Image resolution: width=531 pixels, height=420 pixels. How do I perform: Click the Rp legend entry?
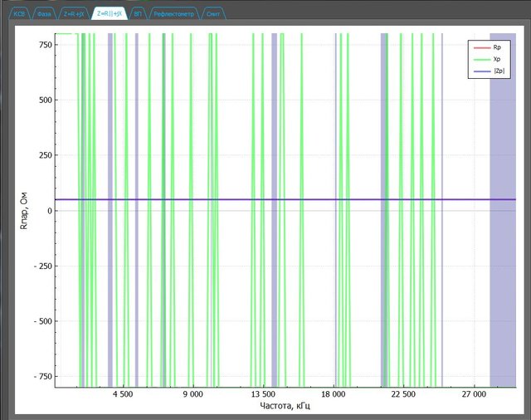pyautogui.click(x=496, y=49)
